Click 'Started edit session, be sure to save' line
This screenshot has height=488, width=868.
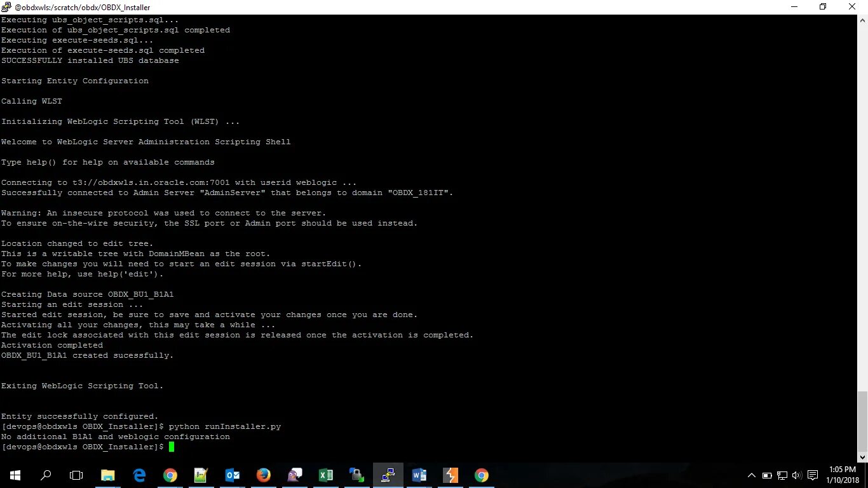[x=209, y=315]
